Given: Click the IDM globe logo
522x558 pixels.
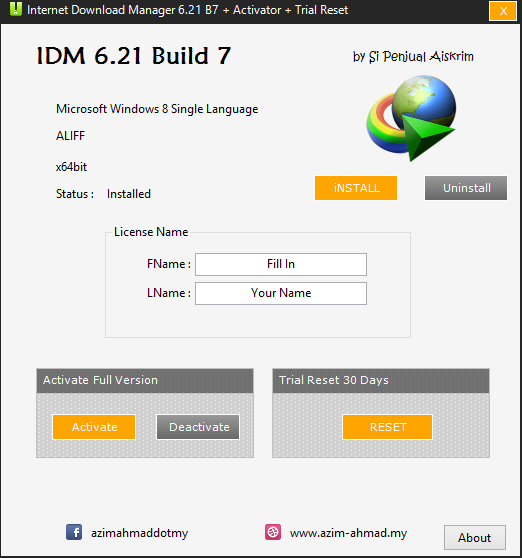Looking at the screenshot, I should (x=411, y=118).
